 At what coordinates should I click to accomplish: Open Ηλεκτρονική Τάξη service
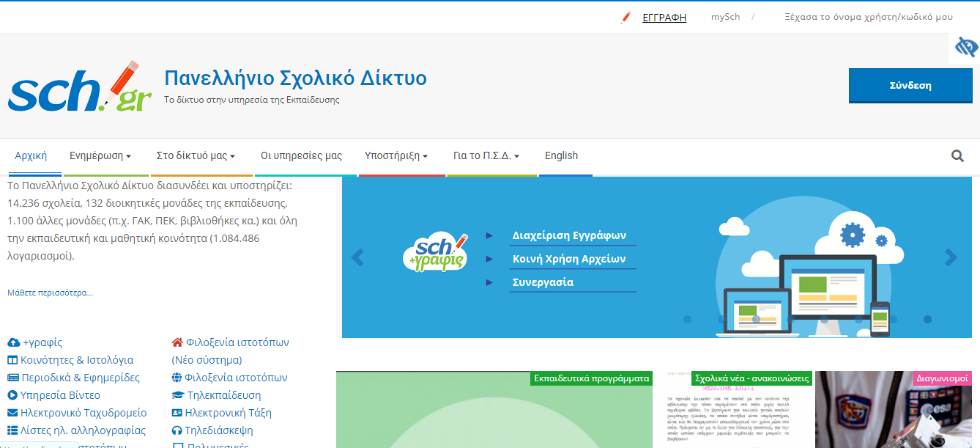(228, 413)
